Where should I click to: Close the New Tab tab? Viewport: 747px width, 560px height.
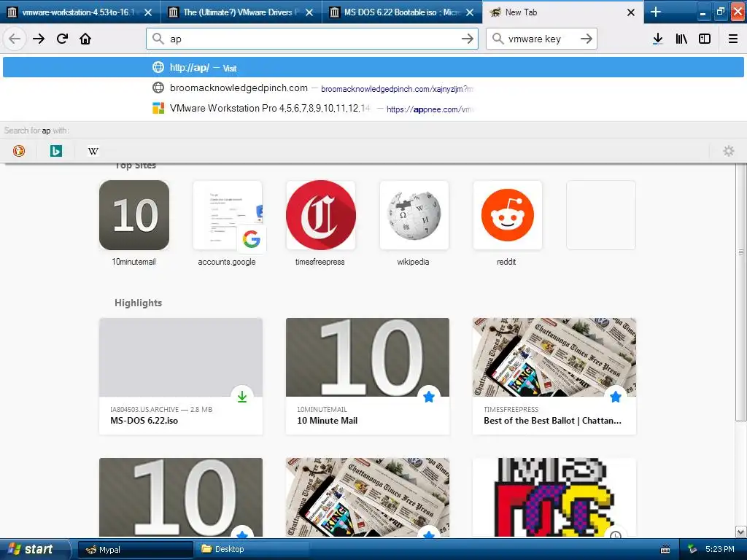631,12
